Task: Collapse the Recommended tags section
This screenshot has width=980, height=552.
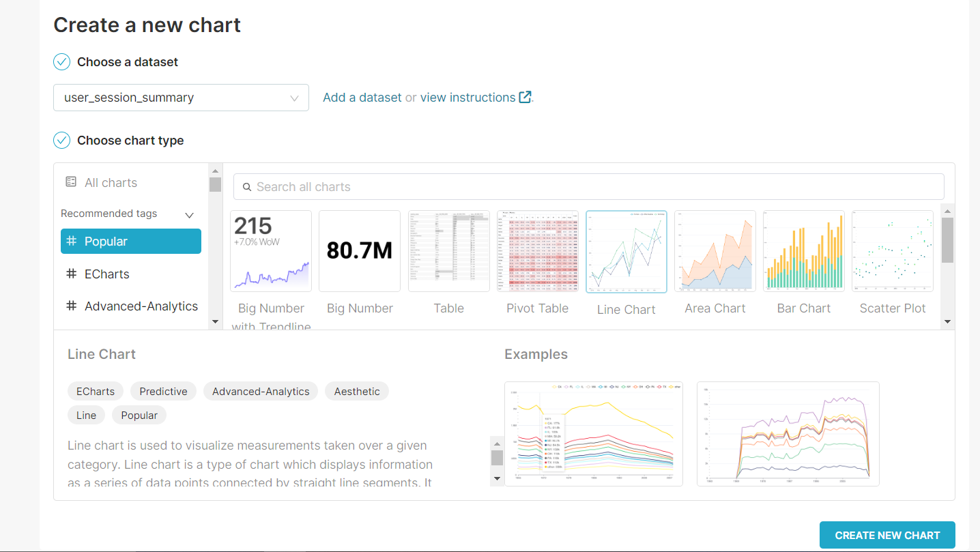Action: 190,215
